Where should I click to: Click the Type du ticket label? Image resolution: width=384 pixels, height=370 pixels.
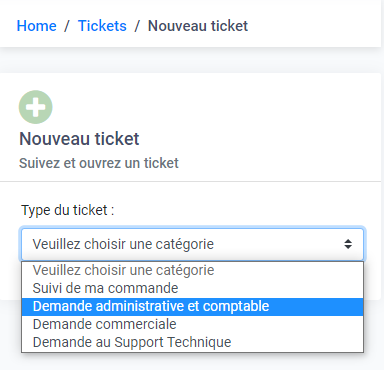[68, 210]
